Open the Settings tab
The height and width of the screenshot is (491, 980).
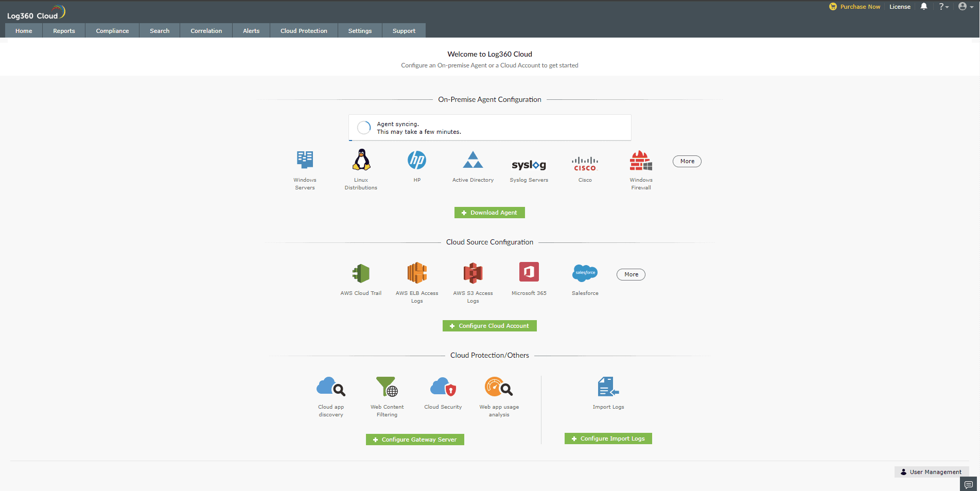coord(360,31)
